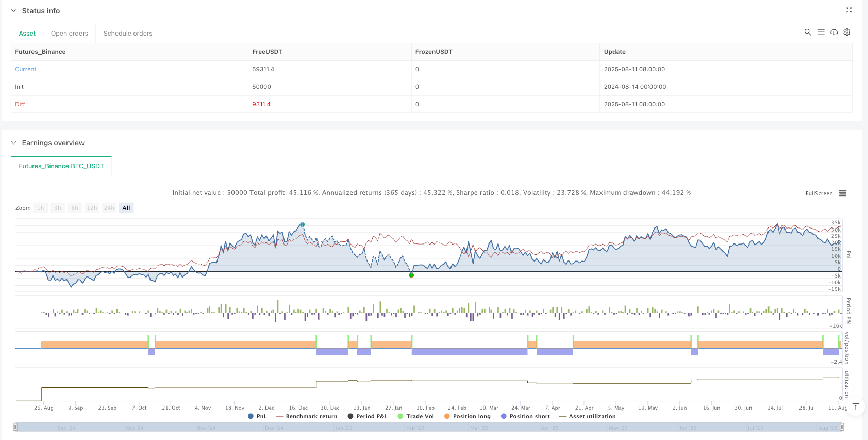This screenshot has height=440, width=868.
Task: Click the green peak marker on PnL line
Action: 303,225
